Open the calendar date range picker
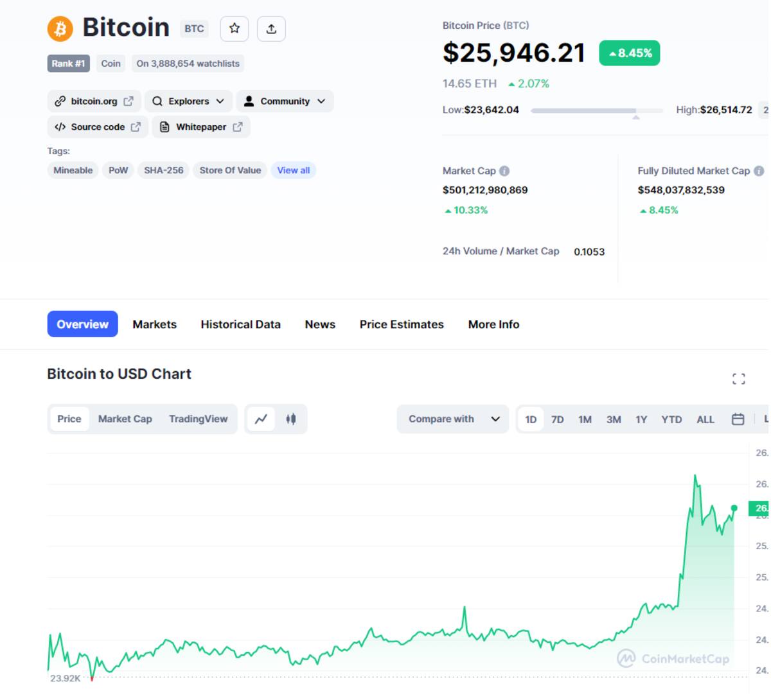 (738, 419)
